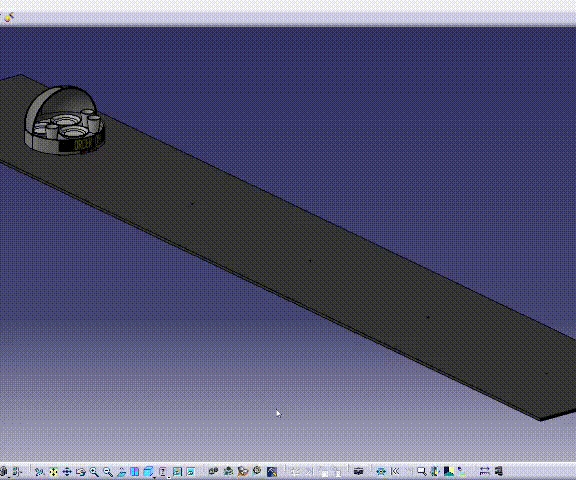Click the Fit All In icon
Image resolution: width=576 pixels, height=480 pixels.
[54, 472]
